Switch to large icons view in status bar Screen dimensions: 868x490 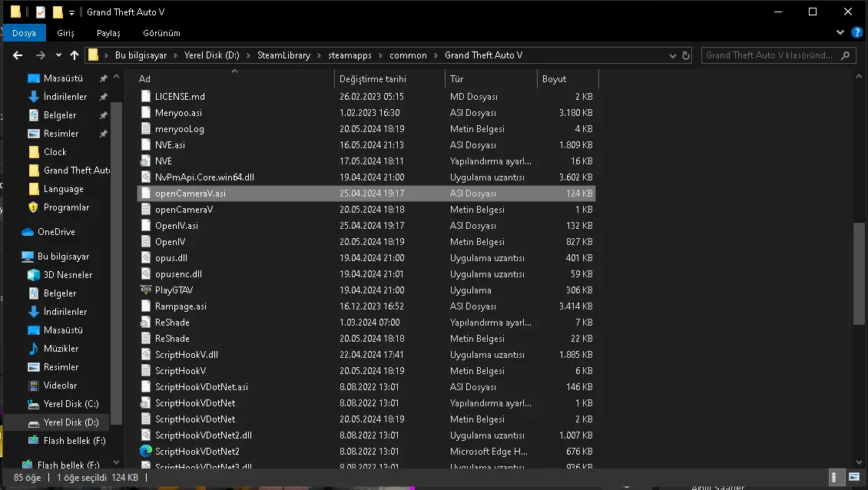pyautogui.click(x=854, y=477)
